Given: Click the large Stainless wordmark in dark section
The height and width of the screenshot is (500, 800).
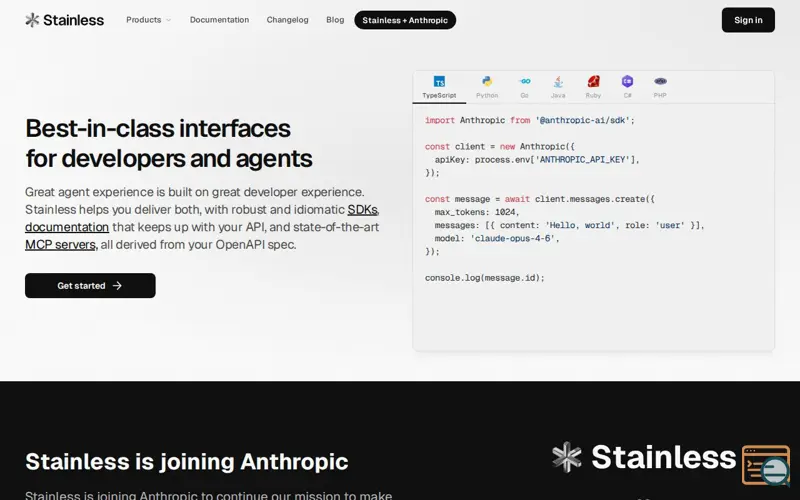Looking at the screenshot, I should tap(664, 457).
